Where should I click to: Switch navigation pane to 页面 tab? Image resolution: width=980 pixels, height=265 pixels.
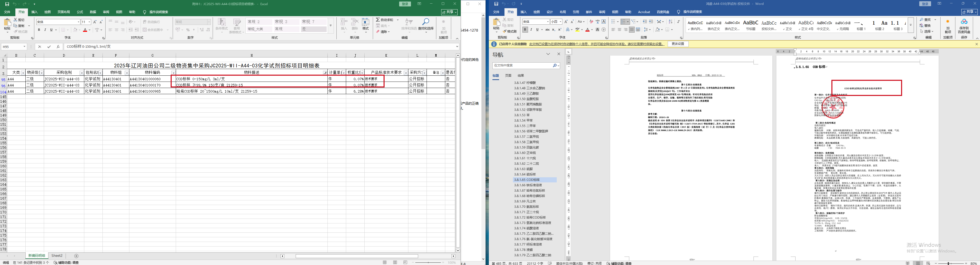[x=508, y=76]
